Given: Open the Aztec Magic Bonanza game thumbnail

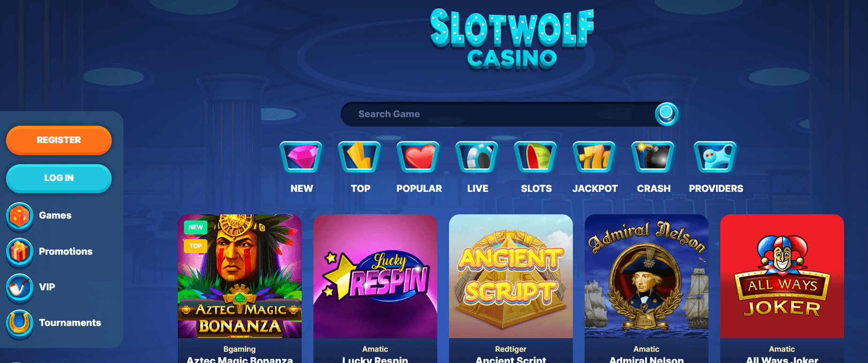Looking at the screenshot, I should tap(240, 276).
